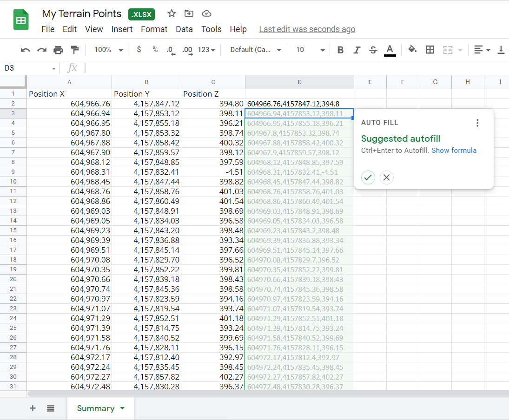Toggle bold formatting
The height and width of the screenshot is (420, 509).
click(x=341, y=50)
